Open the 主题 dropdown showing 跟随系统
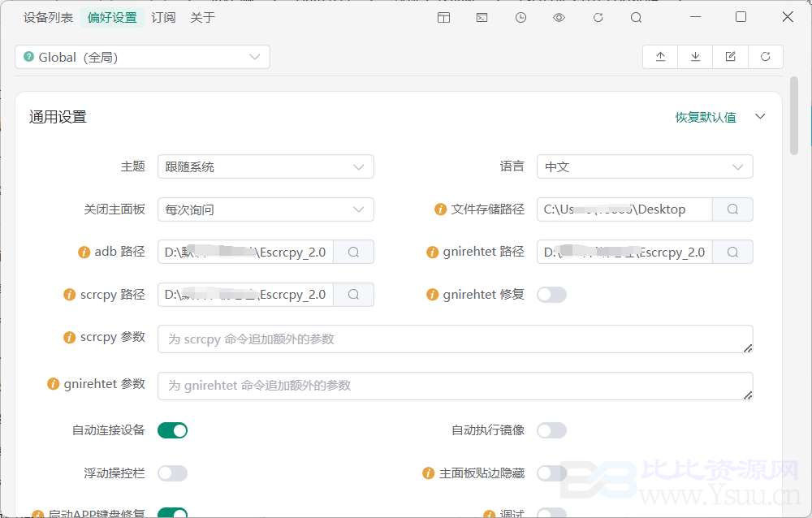 [266, 166]
